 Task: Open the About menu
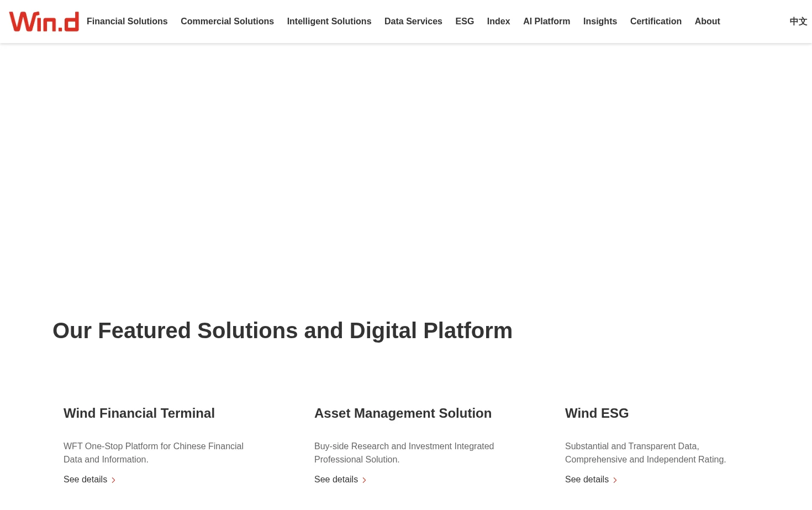click(707, 21)
